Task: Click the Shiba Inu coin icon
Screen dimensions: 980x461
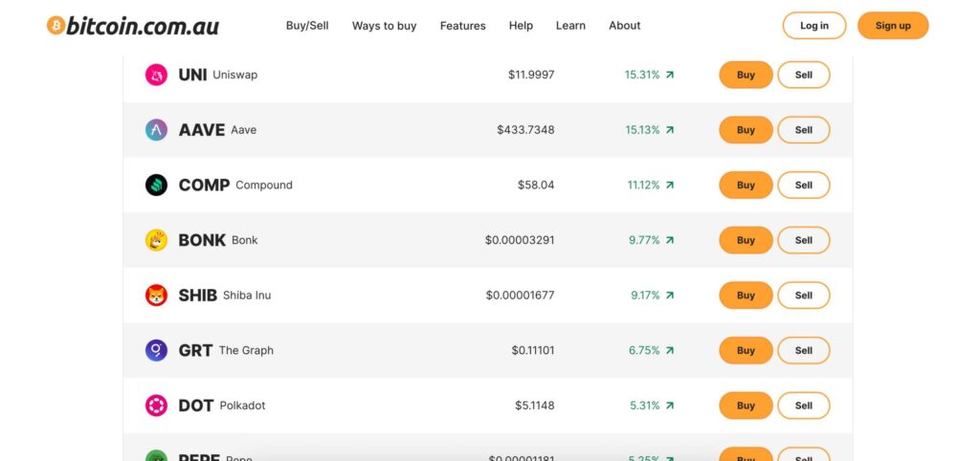Action: tap(156, 295)
